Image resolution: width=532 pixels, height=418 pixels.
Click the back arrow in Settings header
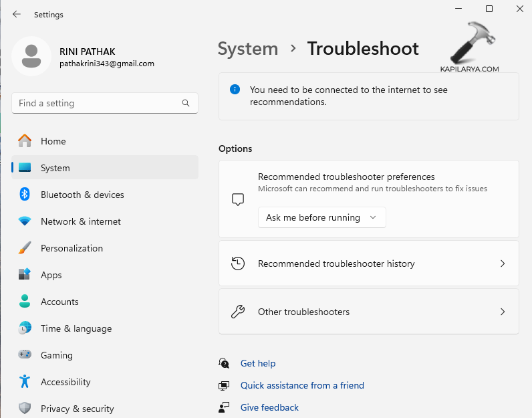coord(17,14)
